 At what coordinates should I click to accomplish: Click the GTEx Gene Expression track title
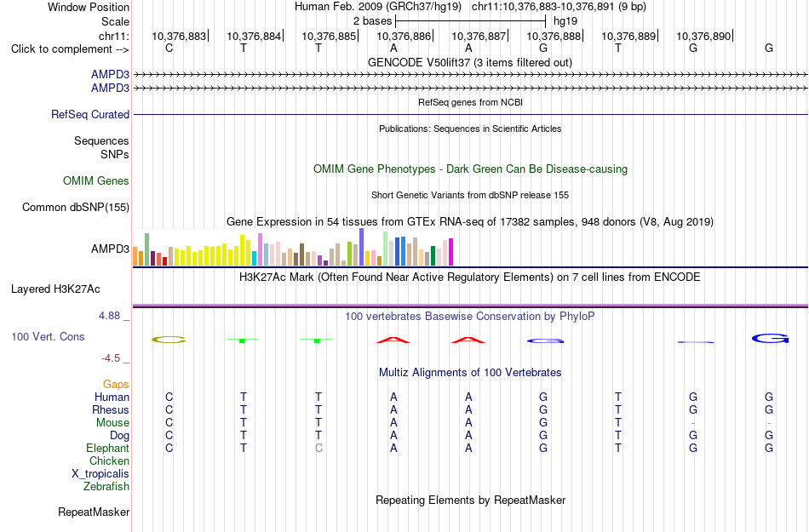tap(470, 222)
